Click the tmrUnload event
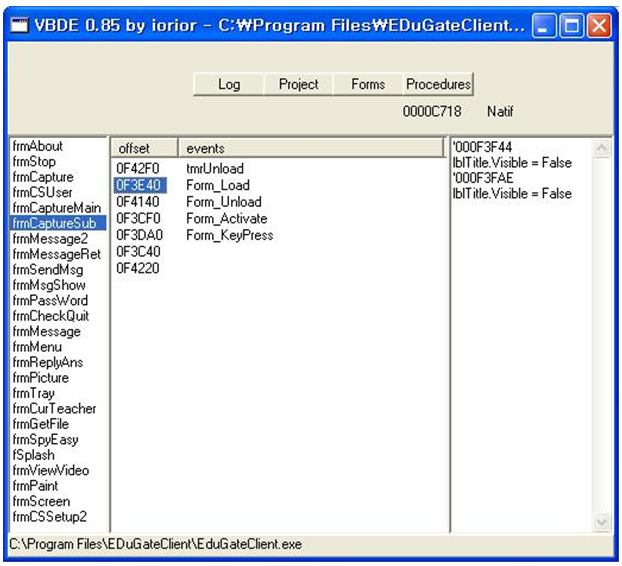 pos(215,169)
